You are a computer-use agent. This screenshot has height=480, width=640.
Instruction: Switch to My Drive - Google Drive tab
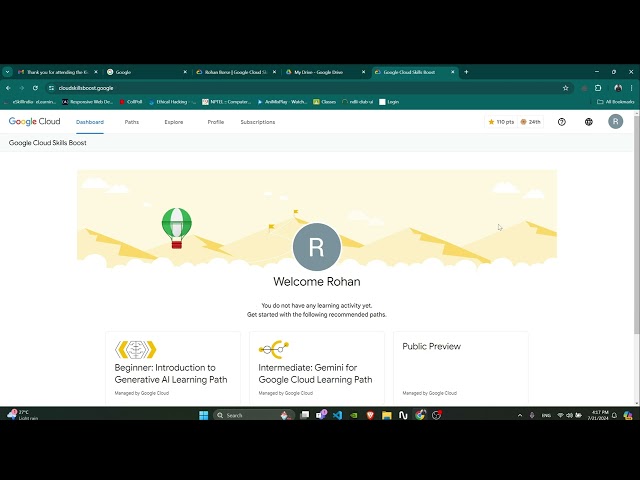point(325,72)
